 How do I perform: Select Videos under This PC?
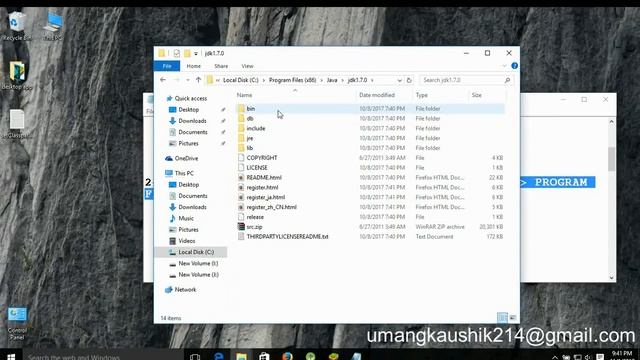coord(187,241)
